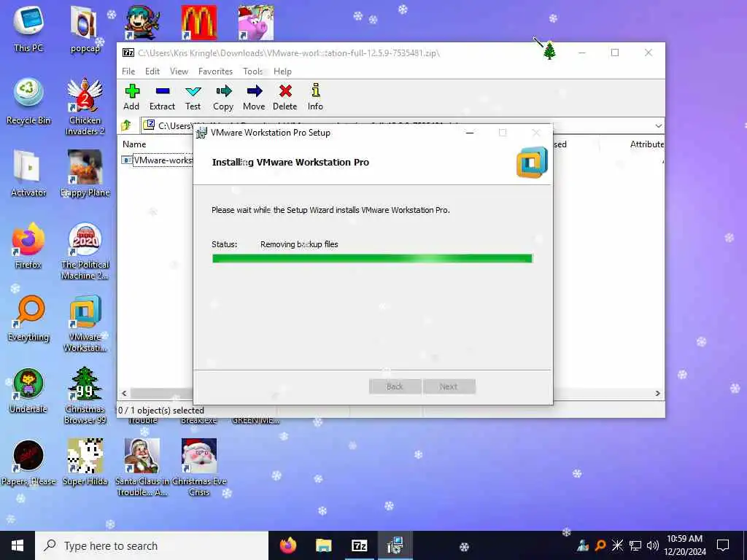Select the Papers, Please desktop shortcut
Viewport: 747px width, 560px height.
[28, 463]
